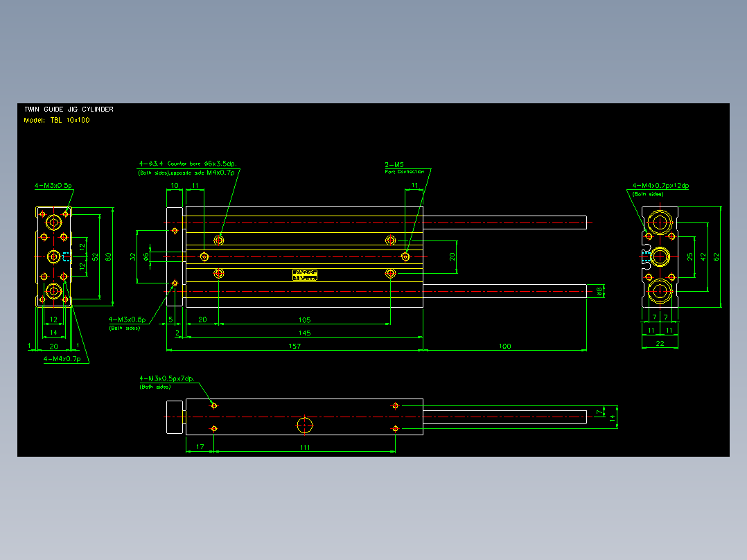This screenshot has height=560, width=747.
Task: Select the Model: TBL 10x100 label
Action: coord(57,120)
